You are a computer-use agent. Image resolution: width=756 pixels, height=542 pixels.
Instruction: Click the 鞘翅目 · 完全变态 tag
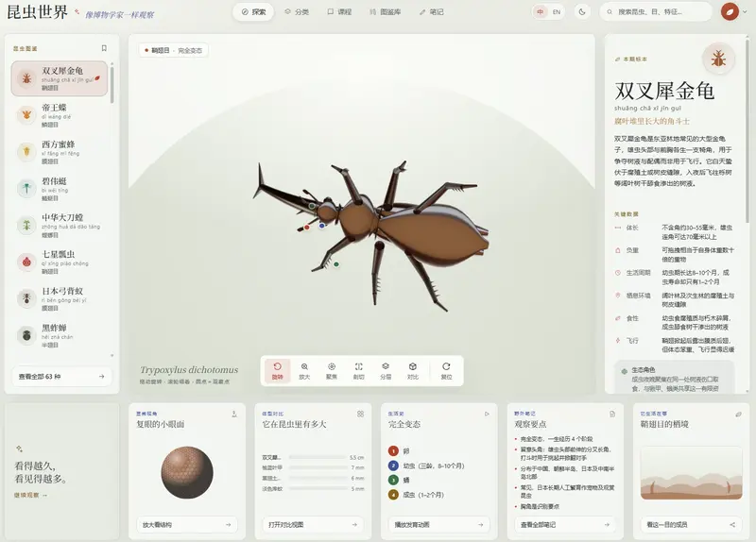click(x=174, y=50)
